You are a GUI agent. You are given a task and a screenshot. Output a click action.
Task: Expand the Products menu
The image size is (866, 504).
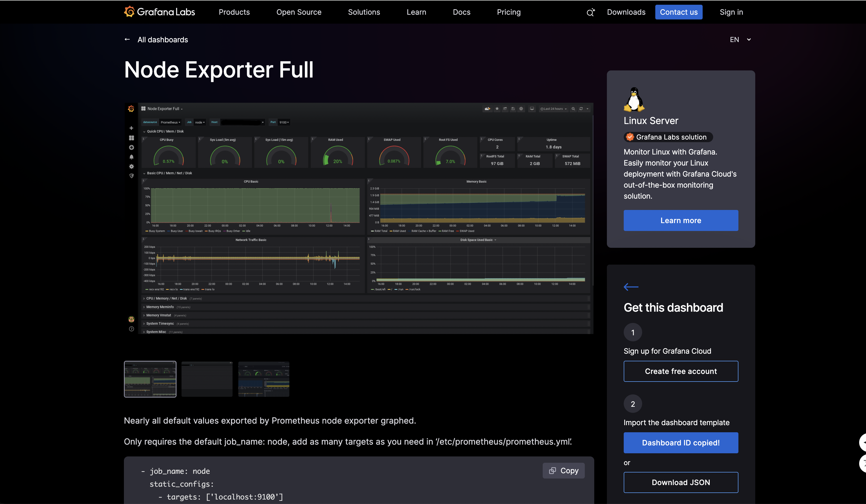(x=234, y=12)
